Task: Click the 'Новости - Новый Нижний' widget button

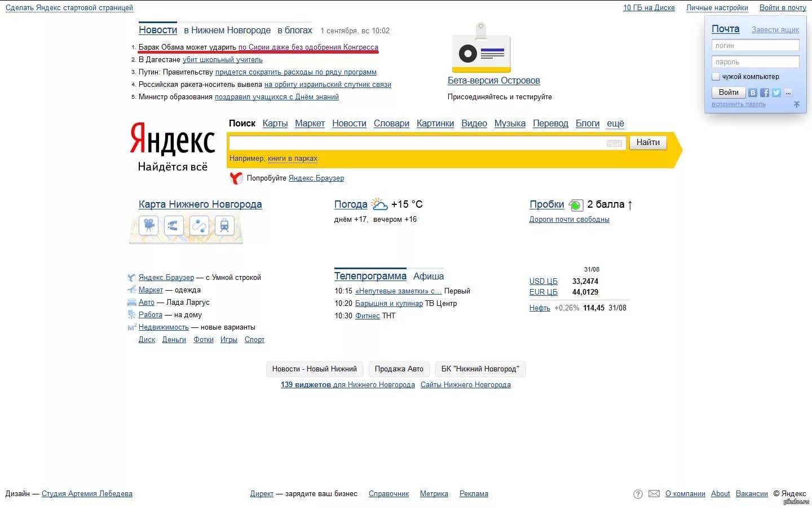Action: [315, 369]
